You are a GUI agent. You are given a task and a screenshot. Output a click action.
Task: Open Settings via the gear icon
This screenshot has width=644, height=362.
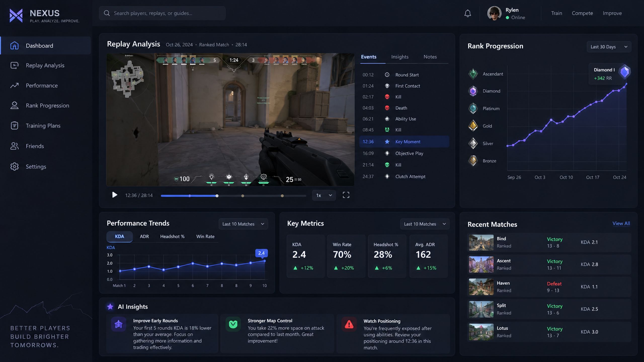(14, 166)
